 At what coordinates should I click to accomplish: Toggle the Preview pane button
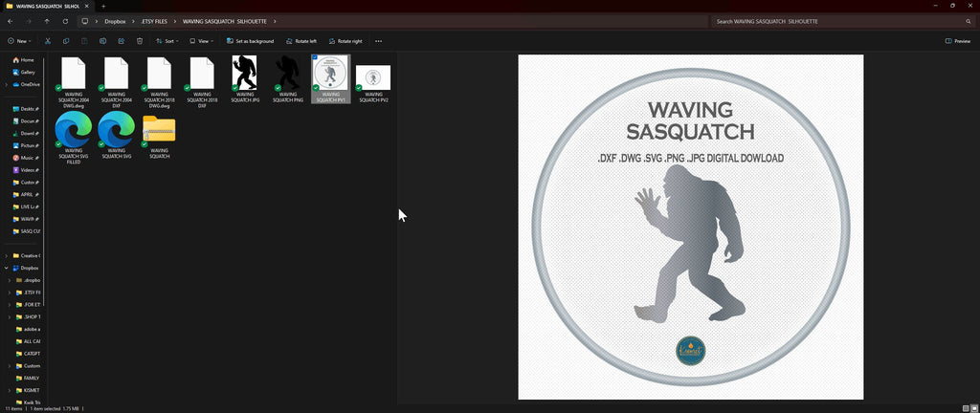957,41
